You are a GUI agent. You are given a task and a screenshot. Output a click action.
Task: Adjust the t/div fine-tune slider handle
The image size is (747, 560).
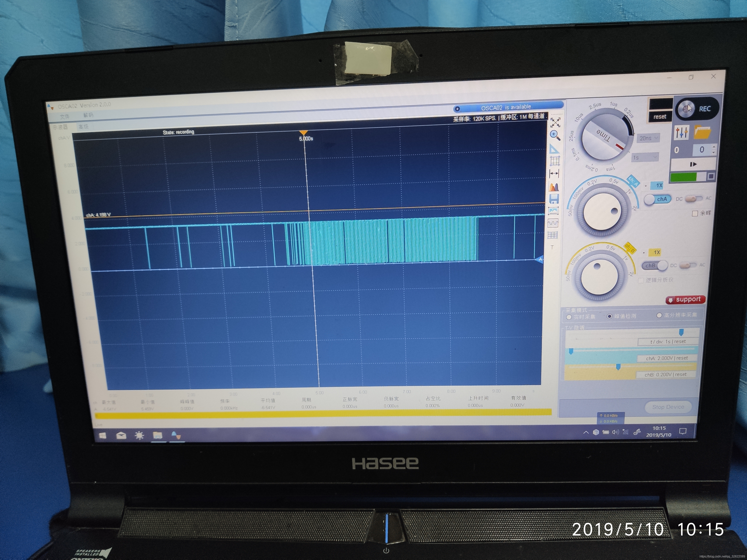pyautogui.click(x=681, y=332)
